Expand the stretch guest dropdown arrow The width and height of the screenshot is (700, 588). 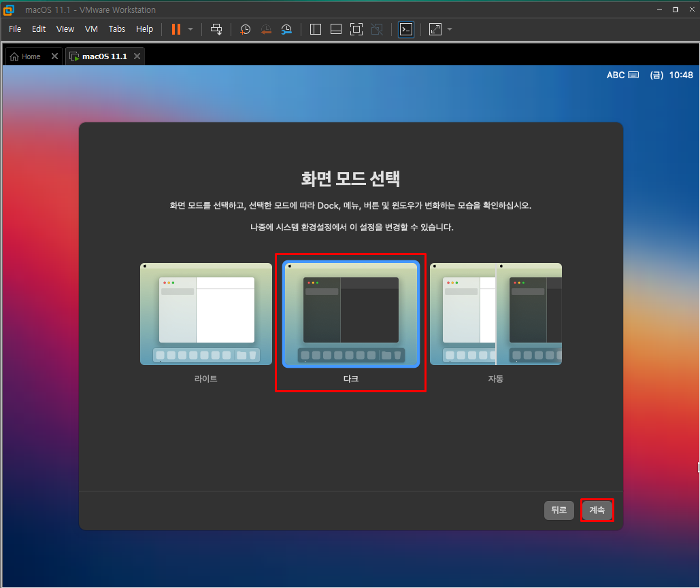coord(450,29)
